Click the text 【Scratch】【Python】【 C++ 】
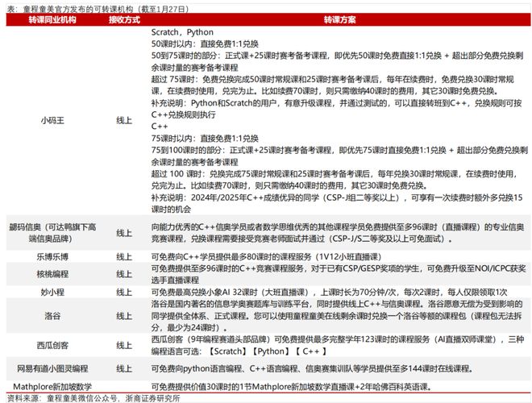The width and height of the screenshot is (532, 403). (267, 351)
